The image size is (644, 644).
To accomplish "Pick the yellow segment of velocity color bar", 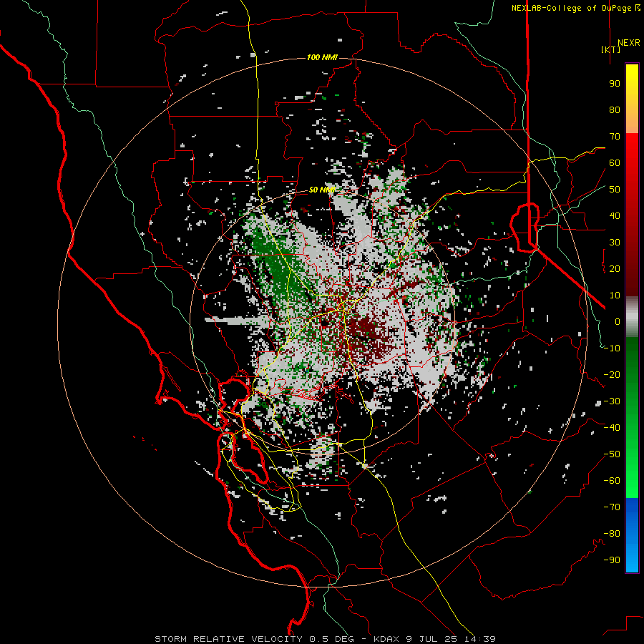I will click(632, 99).
